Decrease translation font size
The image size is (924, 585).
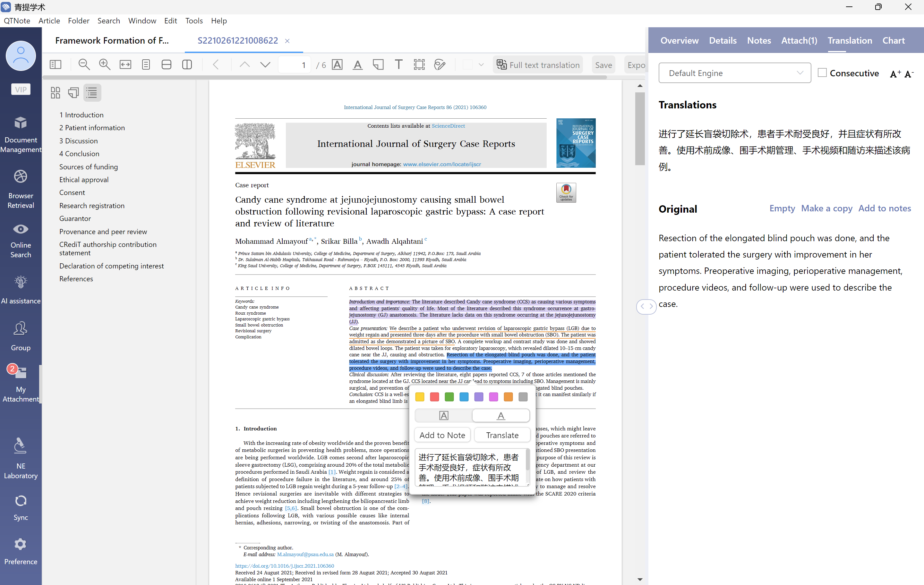click(x=909, y=74)
